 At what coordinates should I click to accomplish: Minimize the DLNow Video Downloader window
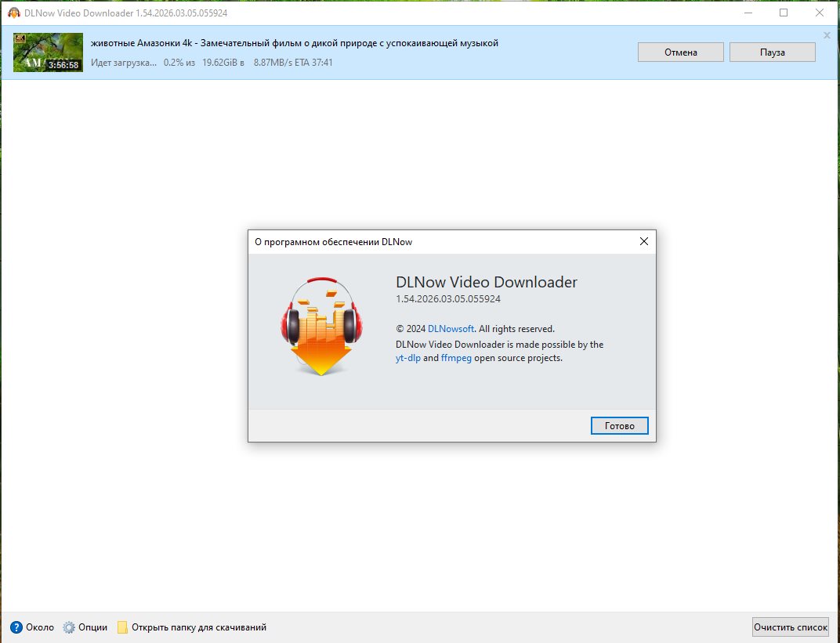(x=747, y=13)
